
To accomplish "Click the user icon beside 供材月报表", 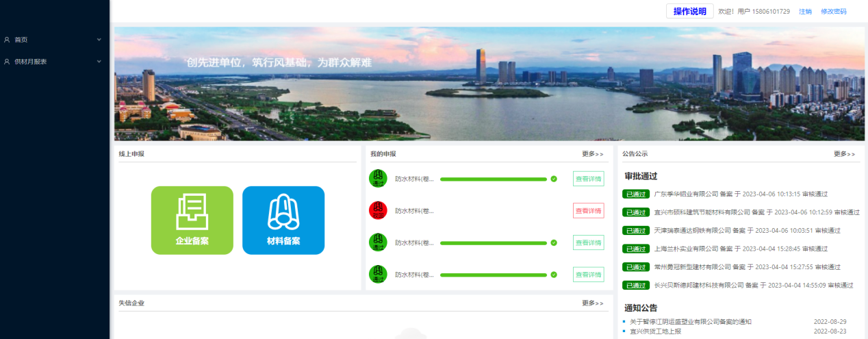I will [7, 62].
